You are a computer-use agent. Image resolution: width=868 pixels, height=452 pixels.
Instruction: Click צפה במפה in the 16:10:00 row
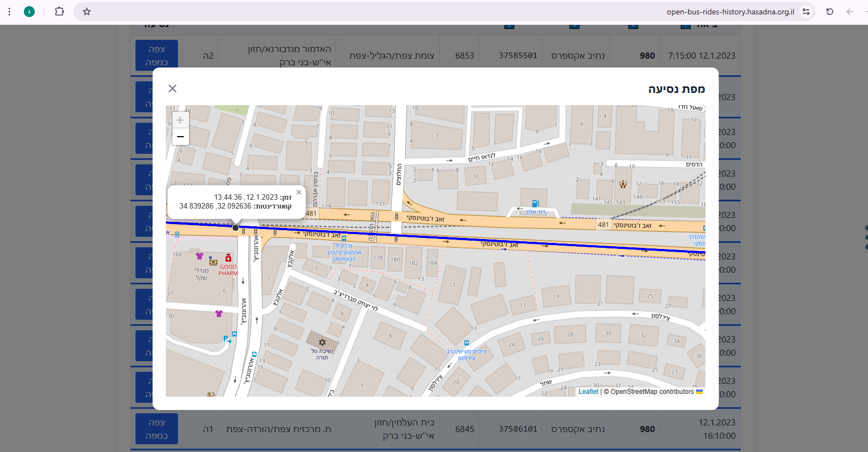(x=157, y=429)
